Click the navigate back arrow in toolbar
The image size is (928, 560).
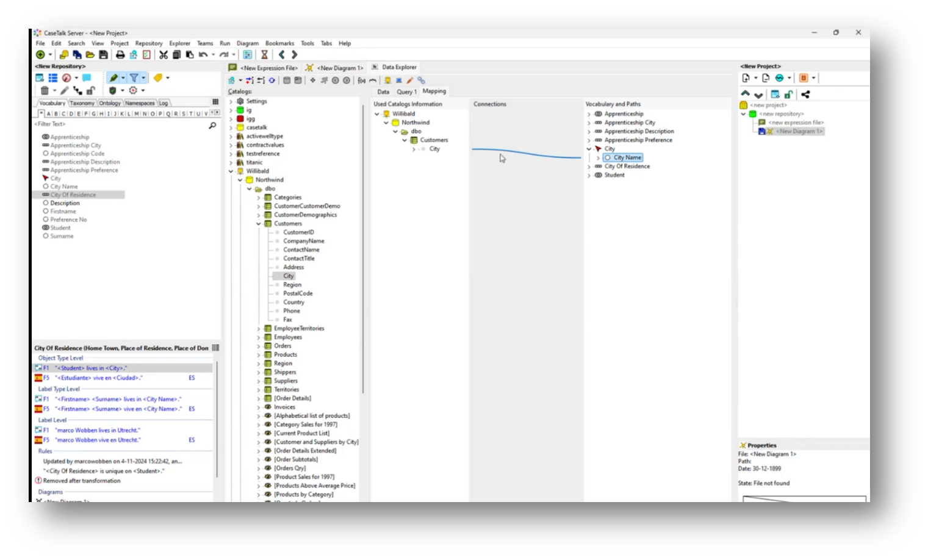282,55
